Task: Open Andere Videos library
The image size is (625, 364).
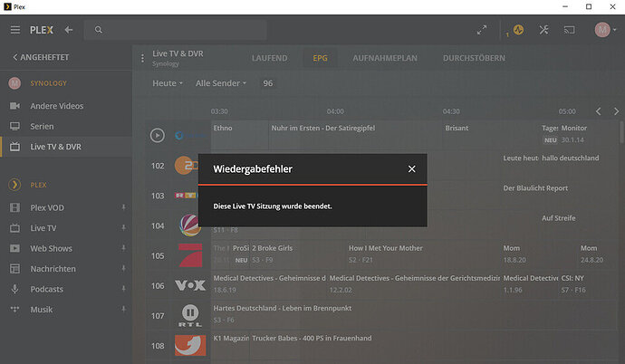Action: click(56, 106)
